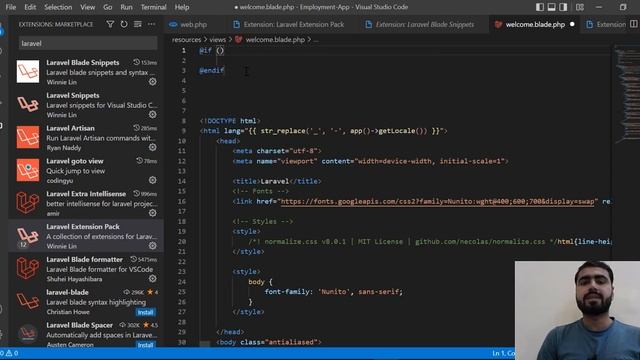Place cursor on @endif line
The height and width of the screenshot is (360, 640).
[211, 71]
